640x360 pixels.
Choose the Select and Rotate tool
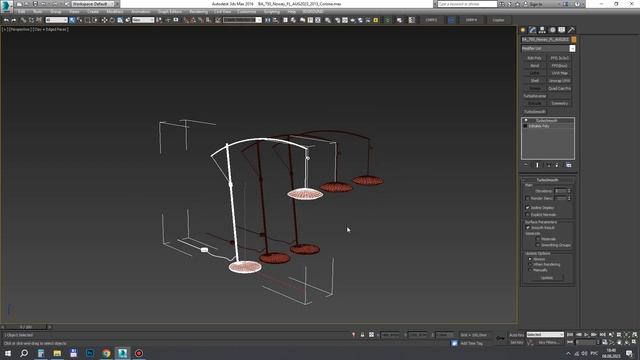point(112,20)
